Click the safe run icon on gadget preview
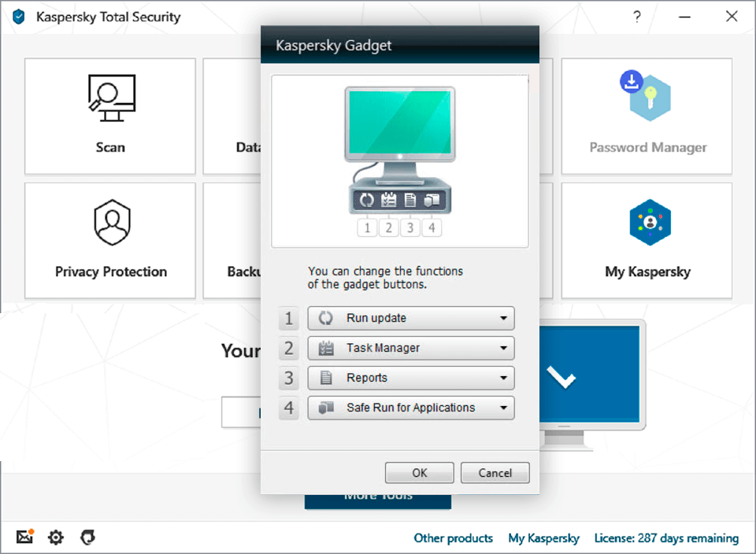 click(x=432, y=200)
